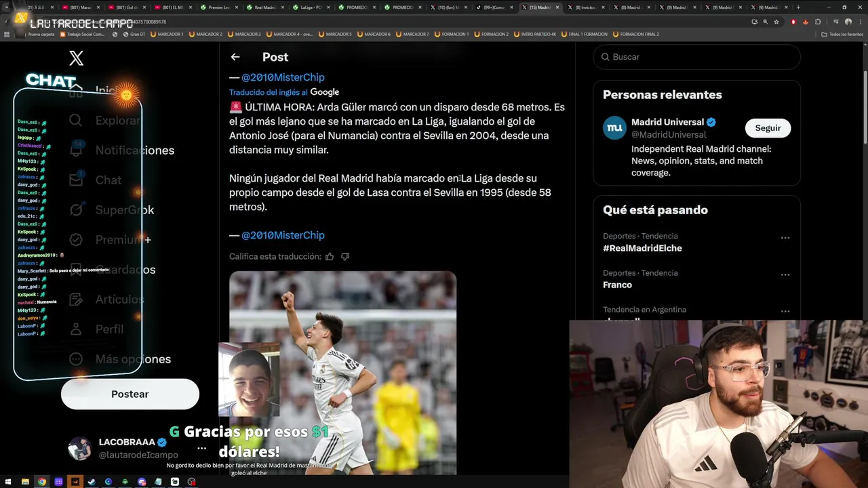The height and width of the screenshot is (488, 868).
Task: Click the Premium+ verified badge icon
Action: (76, 240)
